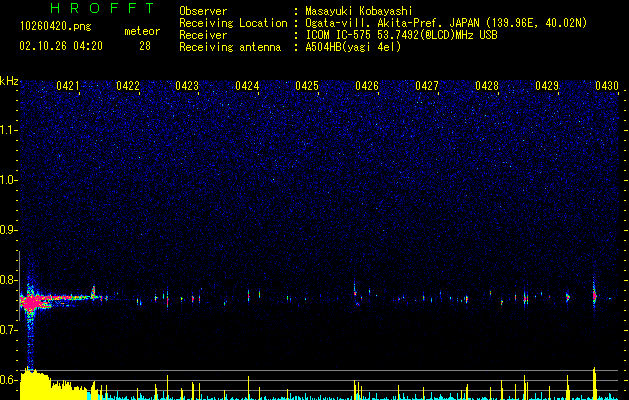629x400 pixels.
Task: Click the 0426 time marker
Action: pyautogui.click(x=367, y=85)
